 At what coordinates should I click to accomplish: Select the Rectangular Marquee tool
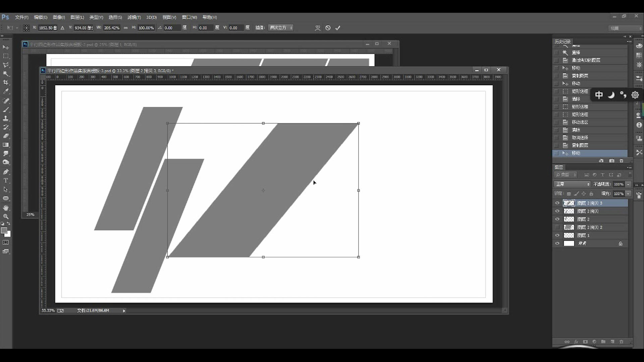point(6,56)
